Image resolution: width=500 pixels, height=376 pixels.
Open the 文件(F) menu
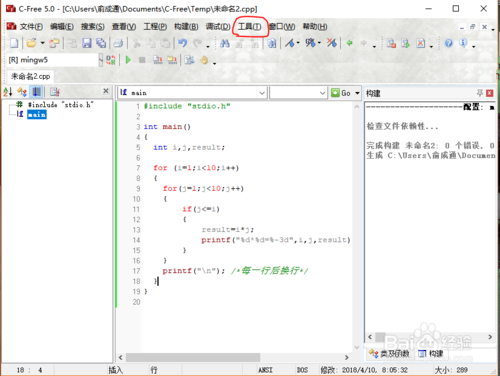tap(31, 27)
